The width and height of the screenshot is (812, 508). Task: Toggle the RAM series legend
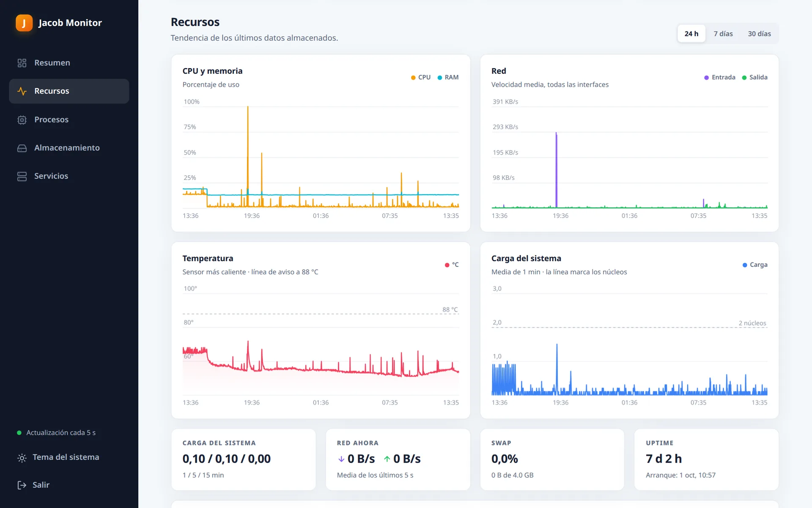[x=448, y=77]
